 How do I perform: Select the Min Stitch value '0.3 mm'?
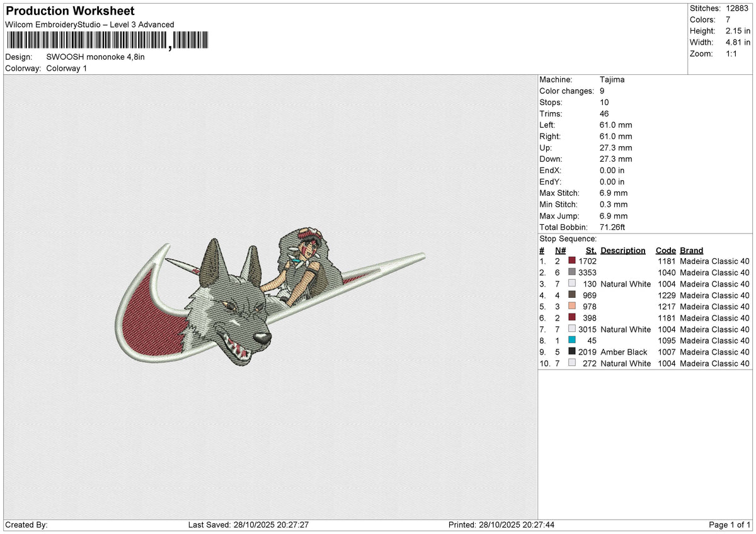click(614, 205)
